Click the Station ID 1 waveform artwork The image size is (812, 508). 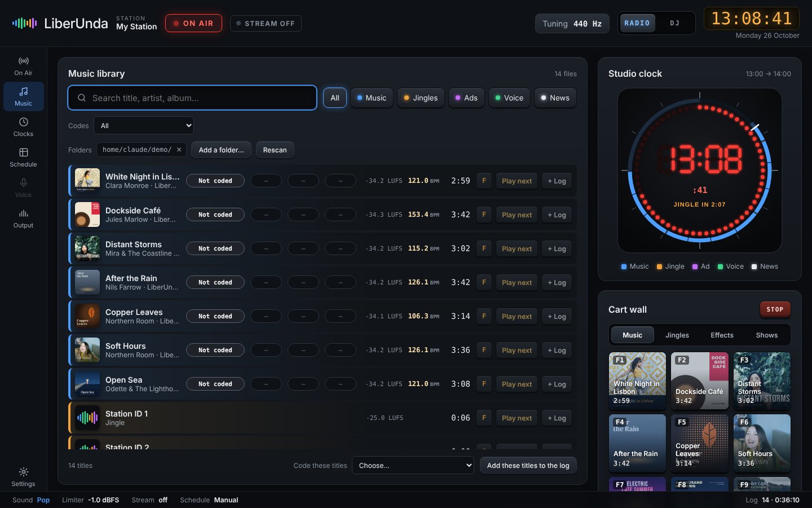(x=87, y=418)
